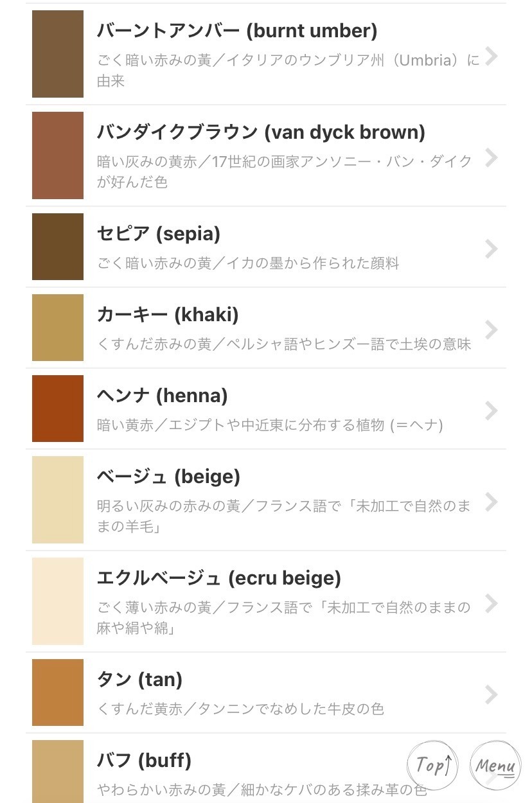Select the khaki row arrow
The height and width of the screenshot is (803, 532).
click(492, 330)
